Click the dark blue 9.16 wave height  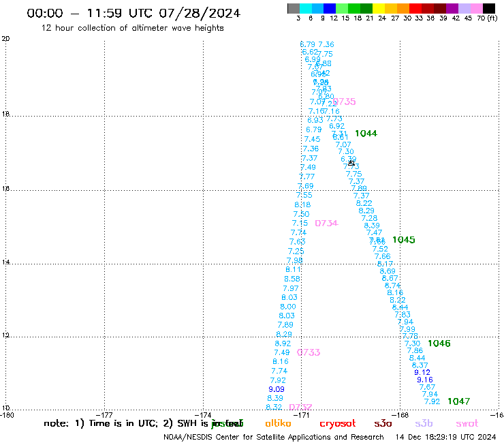425,380
